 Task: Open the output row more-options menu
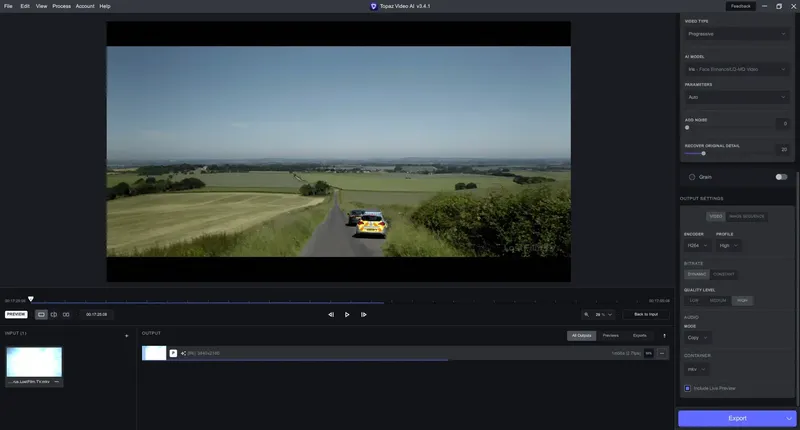click(662, 353)
